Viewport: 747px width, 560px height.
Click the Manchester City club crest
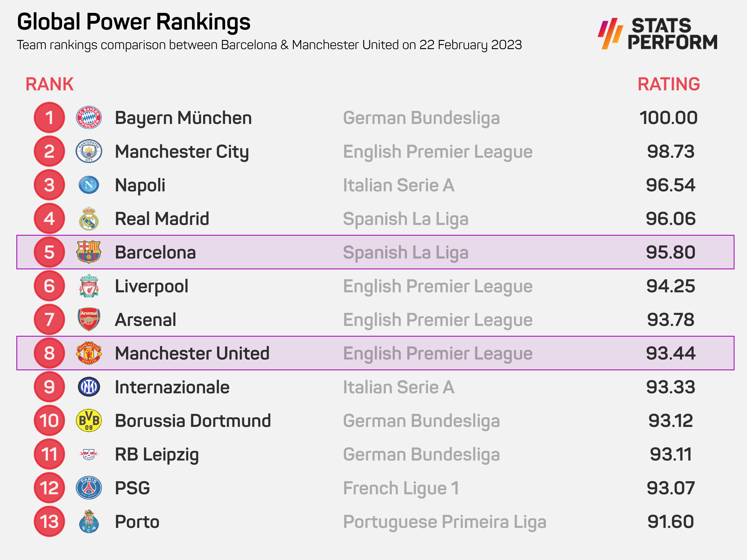click(x=89, y=151)
